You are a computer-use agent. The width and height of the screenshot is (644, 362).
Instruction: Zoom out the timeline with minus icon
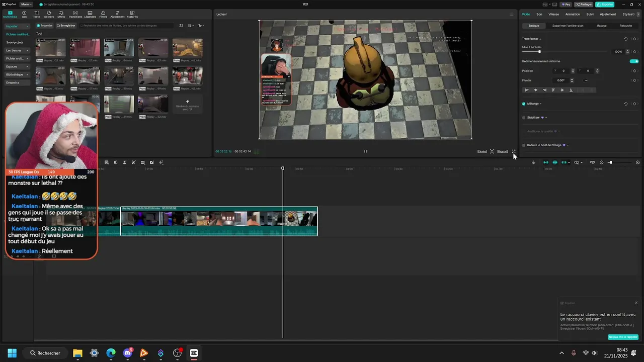pyautogui.click(x=601, y=162)
